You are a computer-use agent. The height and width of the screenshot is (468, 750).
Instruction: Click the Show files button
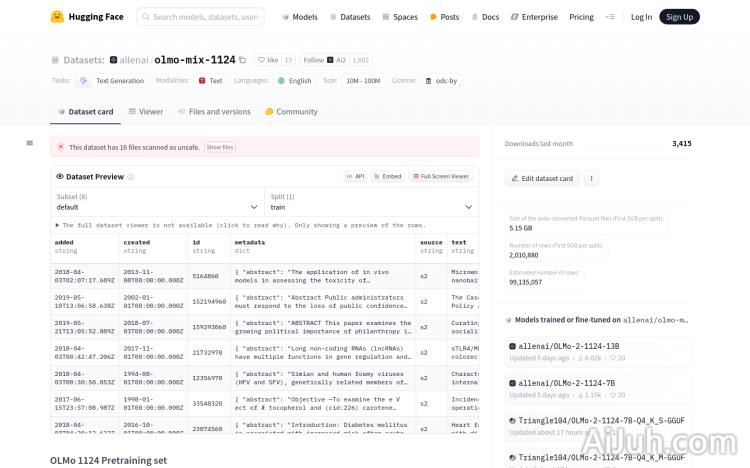[x=220, y=147]
